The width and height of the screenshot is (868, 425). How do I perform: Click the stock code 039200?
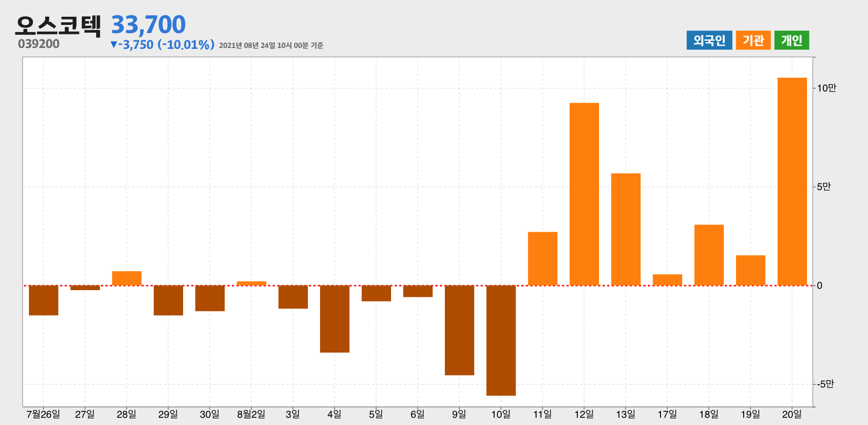39,44
